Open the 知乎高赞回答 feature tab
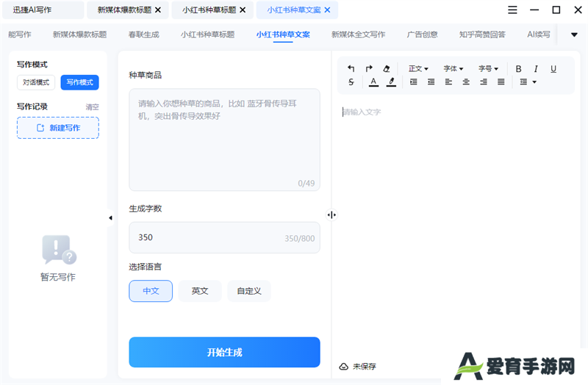 482,35
